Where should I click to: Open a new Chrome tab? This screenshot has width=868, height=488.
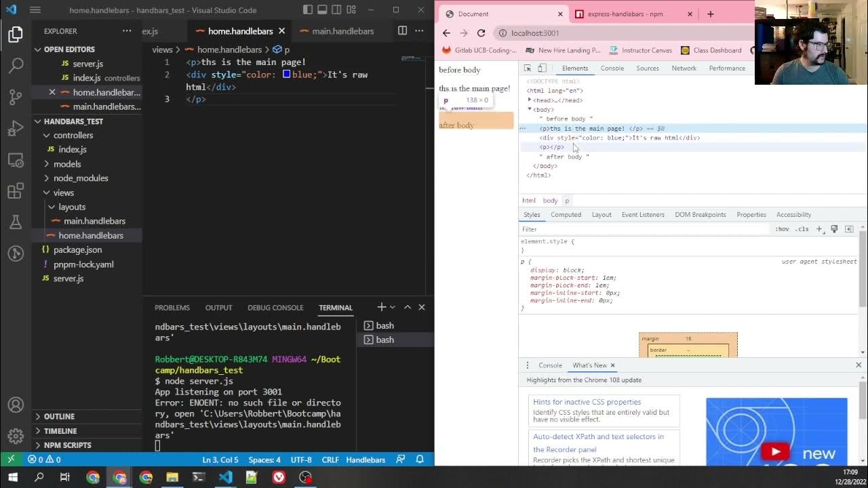(x=710, y=14)
